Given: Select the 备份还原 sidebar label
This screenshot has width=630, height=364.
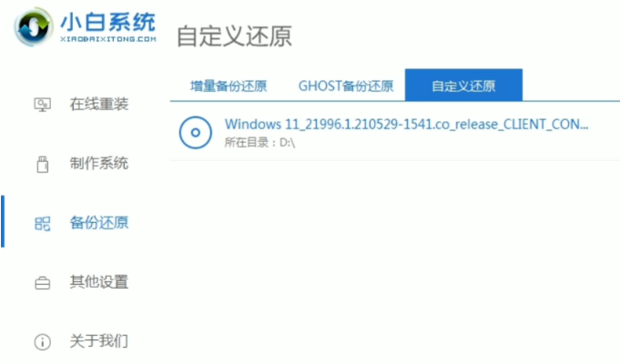Looking at the screenshot, I should [99, 223].
